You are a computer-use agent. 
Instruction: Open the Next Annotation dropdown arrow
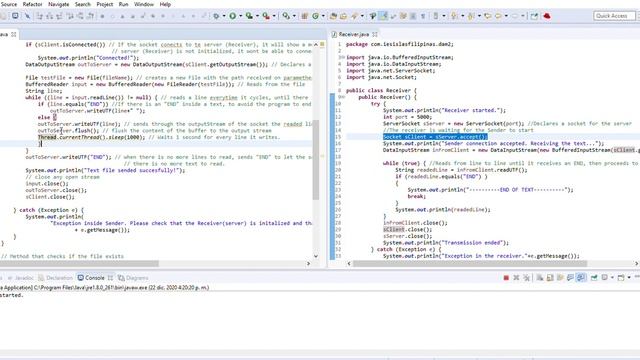[x=462, y=16]
